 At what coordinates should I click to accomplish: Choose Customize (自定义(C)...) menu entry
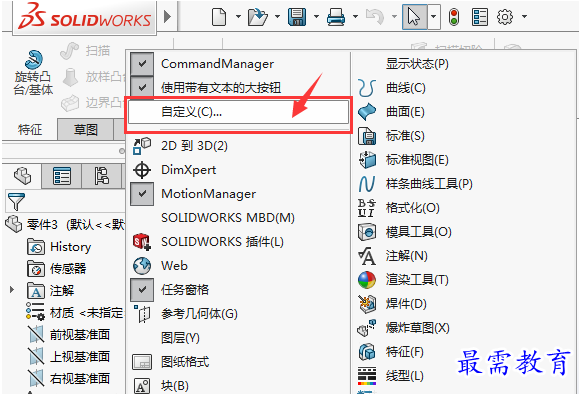coord(238,112)
